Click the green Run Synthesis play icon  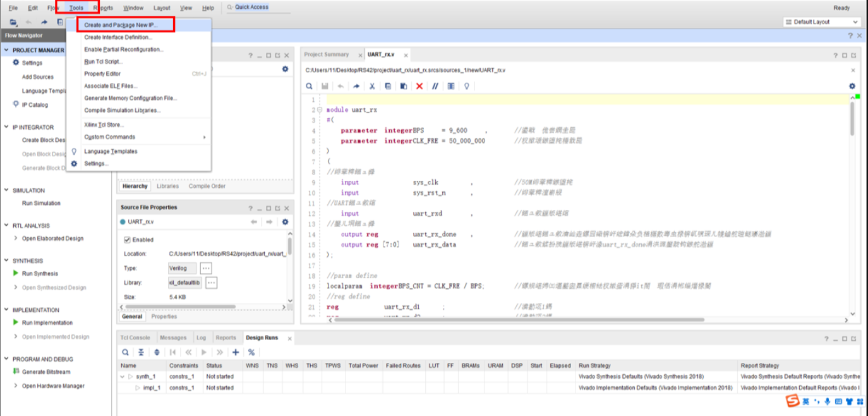(16, 273)
